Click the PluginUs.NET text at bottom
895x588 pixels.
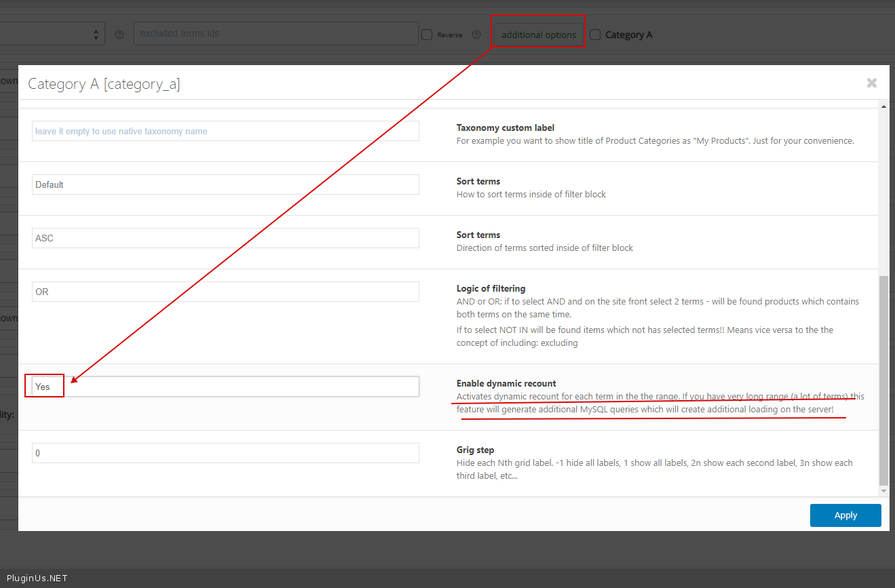tap(37, 579)
